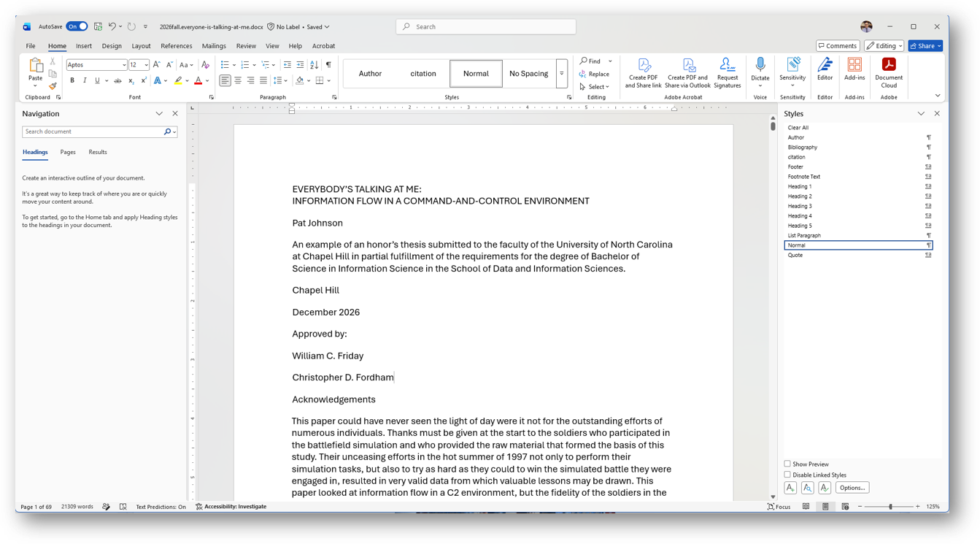Open Add-ins from ribbon
The width and height of the screenshot is (980, 544).
click(x=854, y=70)
